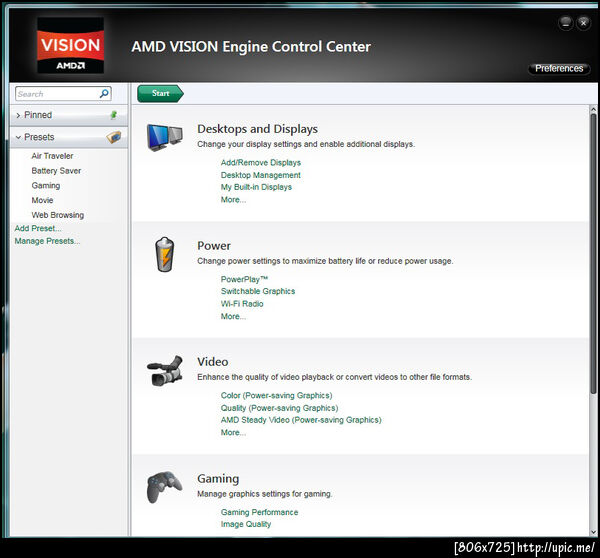The width and height of the screenshot is (600, 558).
Task: Select the Battery Saver preset
Action: click(56, 171)
